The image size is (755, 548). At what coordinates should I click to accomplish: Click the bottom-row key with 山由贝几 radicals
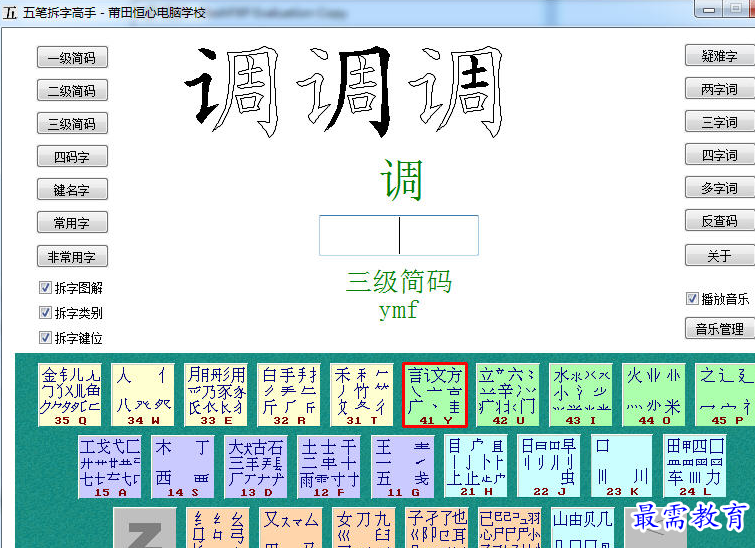[x=583, y=528]
